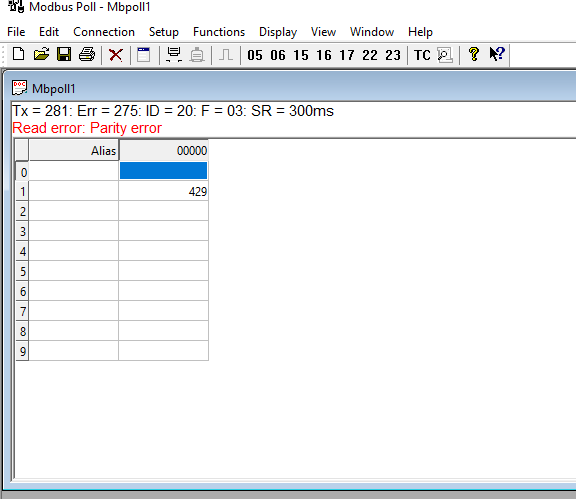The width and height of the screenshot is (576, 499).
Task: Select row header 4
Action: 22,251
